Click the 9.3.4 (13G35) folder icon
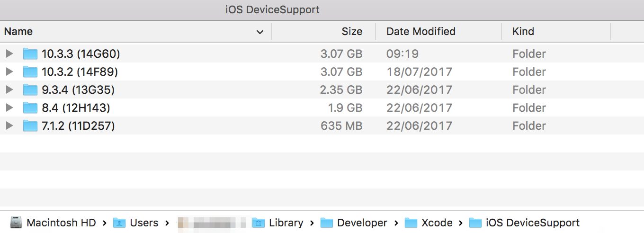 tap(30, 90)
